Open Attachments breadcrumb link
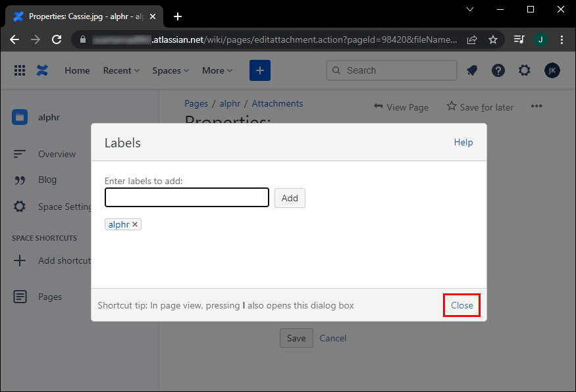The width and height of the screenshot is (576, 392). pos(277,103)
